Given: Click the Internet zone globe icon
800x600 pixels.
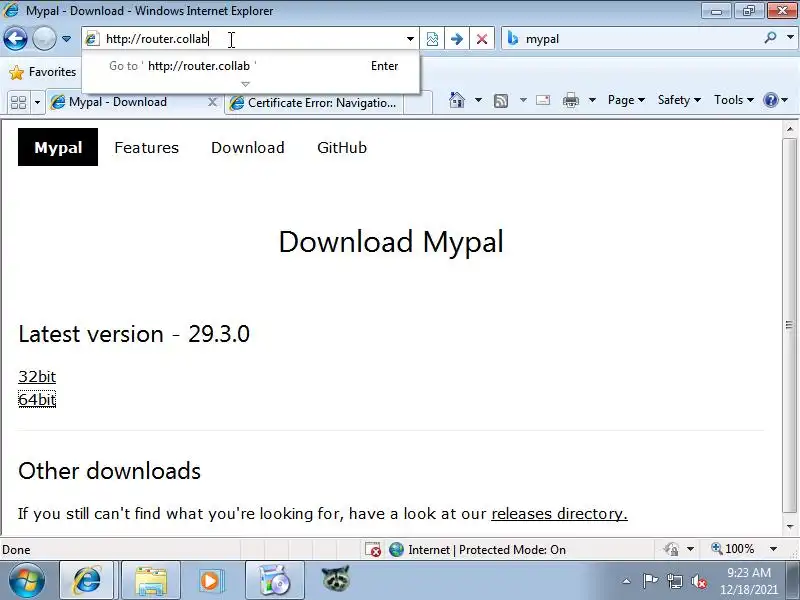Looking at the screenshot, I should 396,549.
